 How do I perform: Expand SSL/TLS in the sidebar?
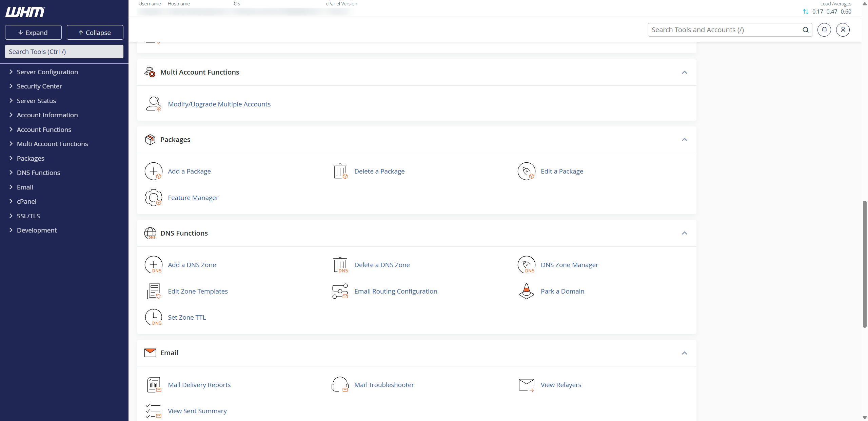click(x=28, y=216)
